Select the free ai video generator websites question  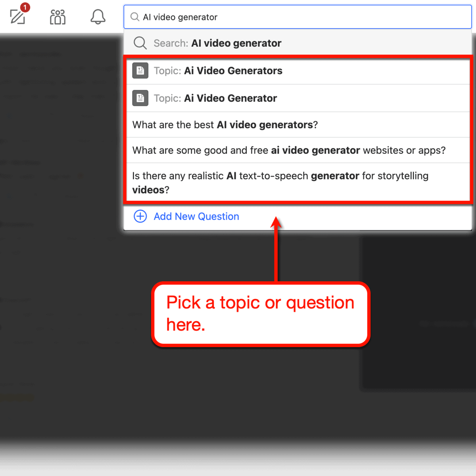(289, 150)
